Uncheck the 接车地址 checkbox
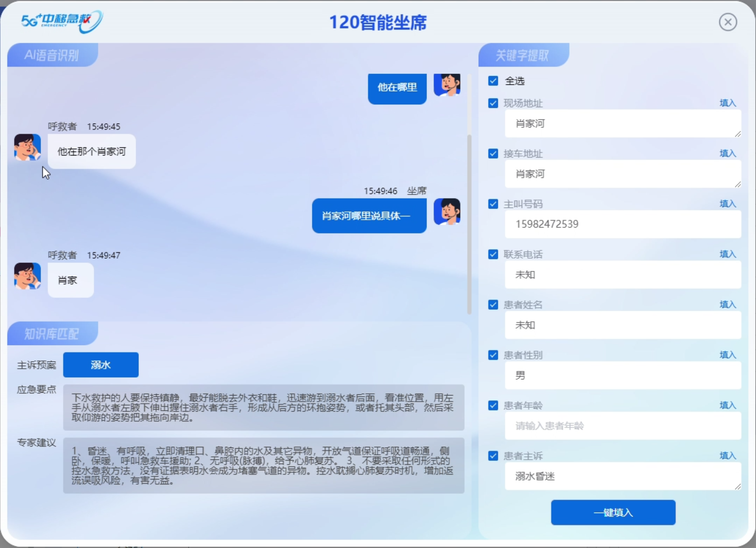 [493, 154]
